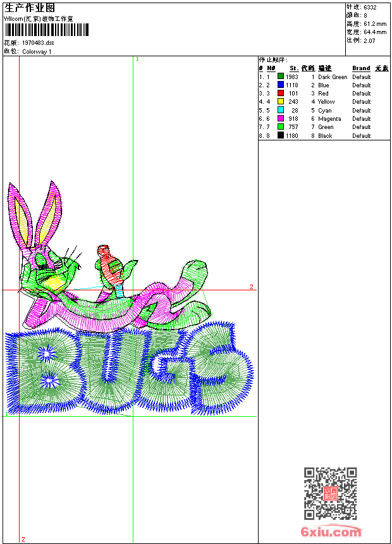Select the height value 61.2 mm
This screenshot has width=392, height=544.
click(375, 24)
